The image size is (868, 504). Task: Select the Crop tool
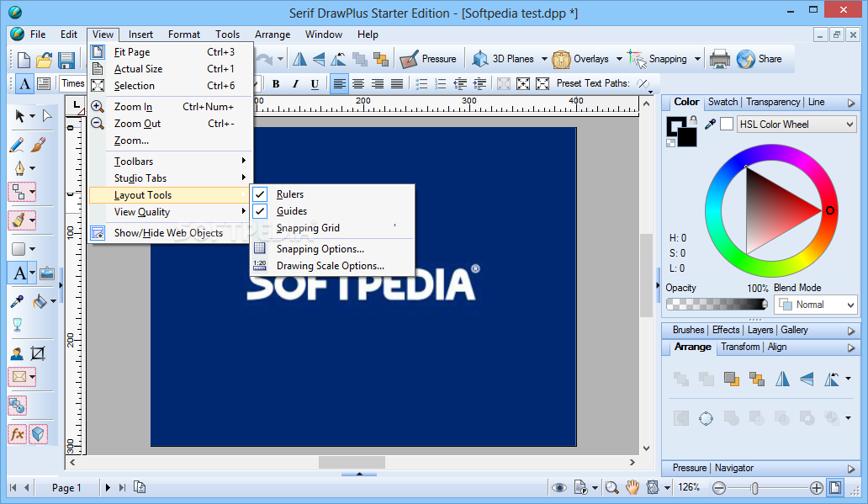click(38, 353)
